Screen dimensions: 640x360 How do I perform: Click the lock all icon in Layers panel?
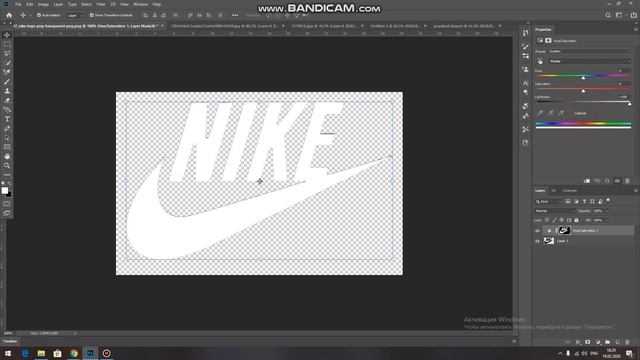click(576, 220)
